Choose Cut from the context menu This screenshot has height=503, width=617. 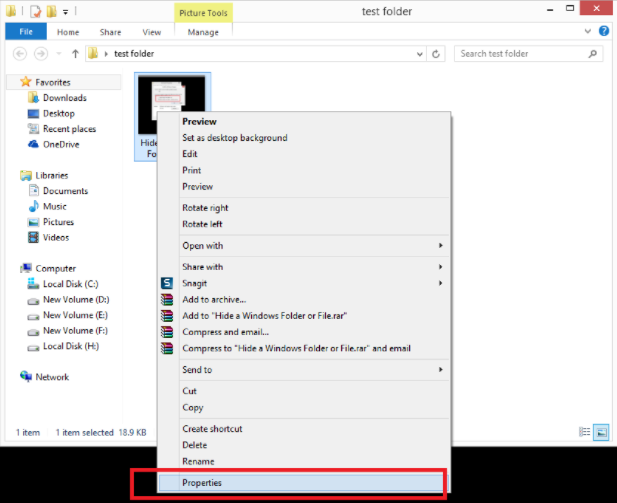coord(189,391)
